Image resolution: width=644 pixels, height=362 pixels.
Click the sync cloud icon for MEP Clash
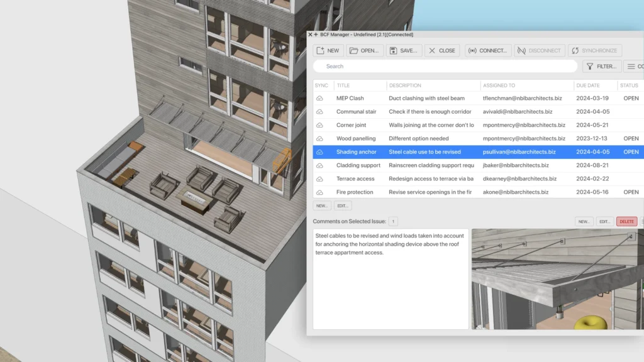pos(319,99)
